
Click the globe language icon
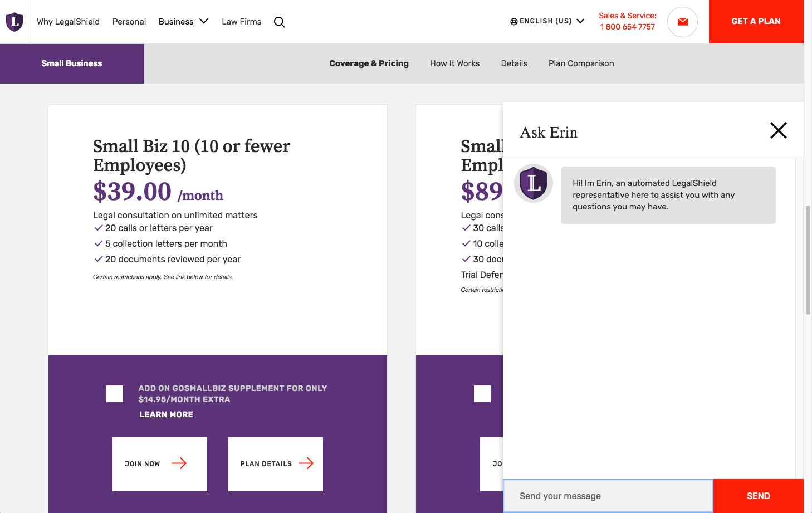[513, 22]
